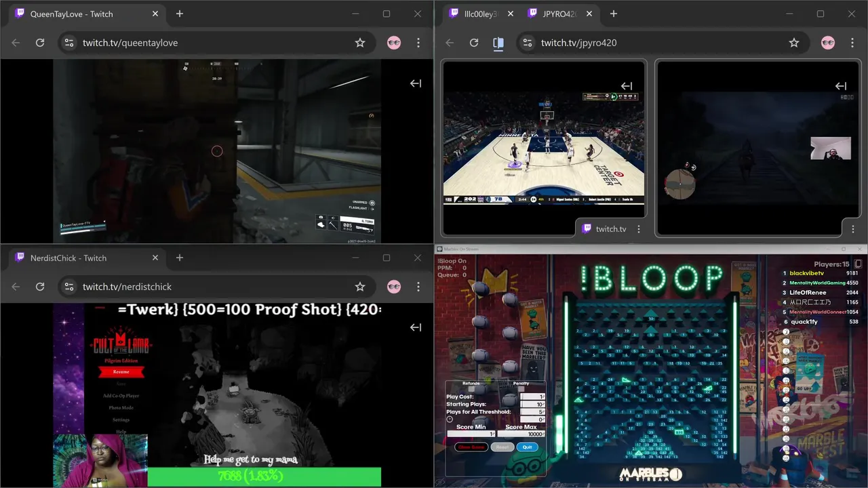
Task: Bookmark the queentaylove page with the star icon
Action: 360,43
